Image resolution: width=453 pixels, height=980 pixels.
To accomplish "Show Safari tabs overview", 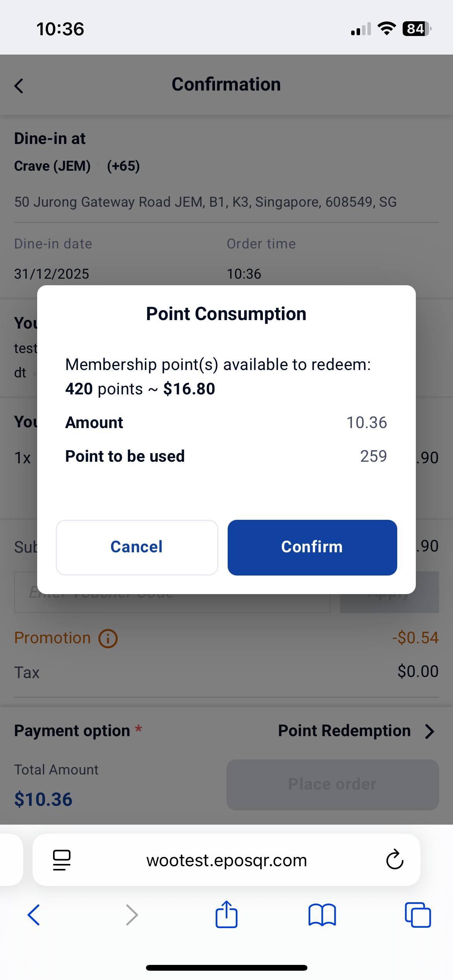I will point(418,915).
